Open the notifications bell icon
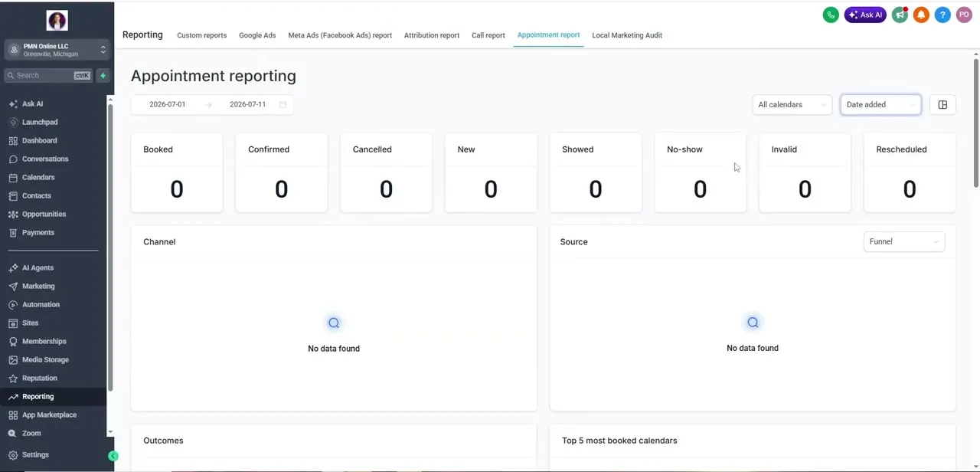Image resolution: width=980 pixels, height=472 pixels. coord(922,15)
